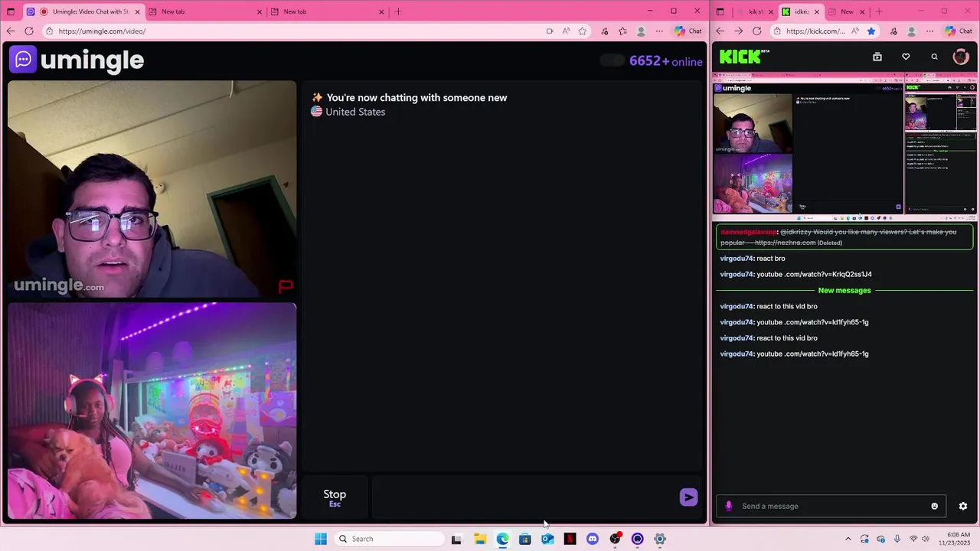Click username virgodu74 on 'react bro' message
The height and width of the screenshot is (551, 980).
tap(737, 259)
